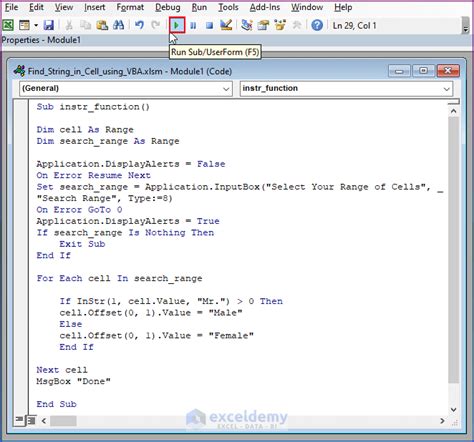The height and width of the screenshot is (442, 474).
Task: Minimize the Module1 code window
Action: (x=399, y=71)
